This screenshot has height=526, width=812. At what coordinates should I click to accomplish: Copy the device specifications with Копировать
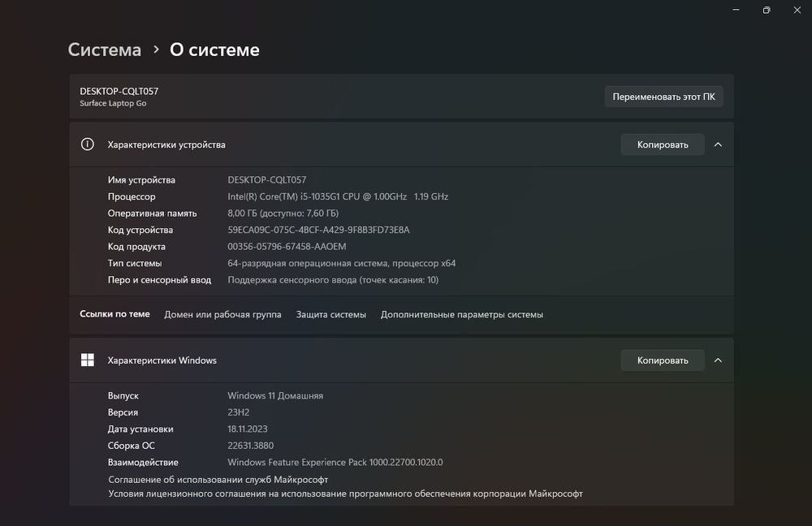(x=663, y=144)
